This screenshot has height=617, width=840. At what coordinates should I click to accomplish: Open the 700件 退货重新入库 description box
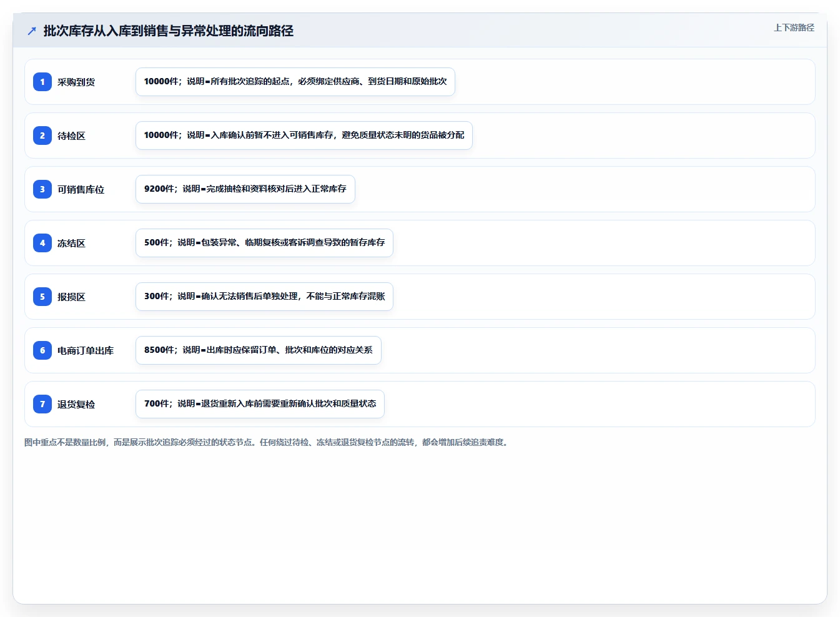[x=260, y=404]
